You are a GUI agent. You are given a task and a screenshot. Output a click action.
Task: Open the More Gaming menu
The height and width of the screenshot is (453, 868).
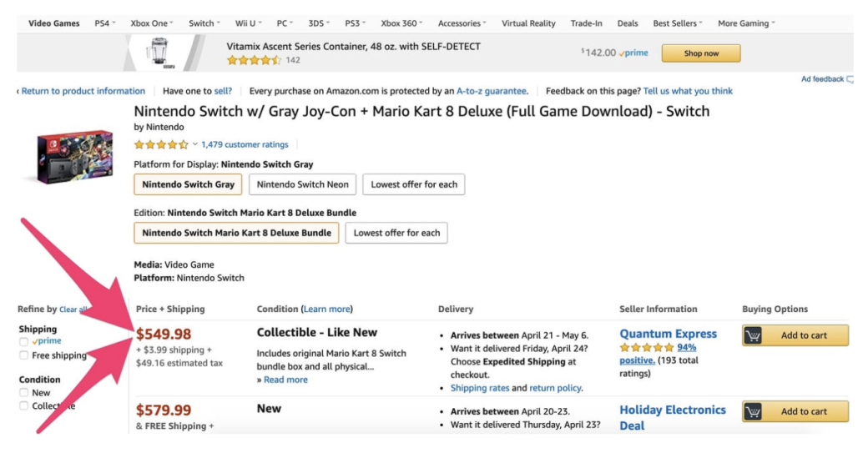(746, 23)
